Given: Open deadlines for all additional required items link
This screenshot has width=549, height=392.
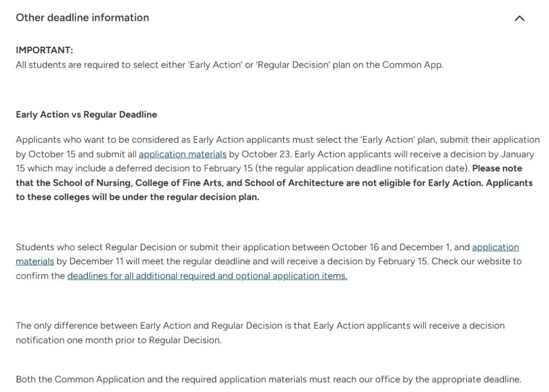Looking at the screenshot, I should (x=207, y=276).
